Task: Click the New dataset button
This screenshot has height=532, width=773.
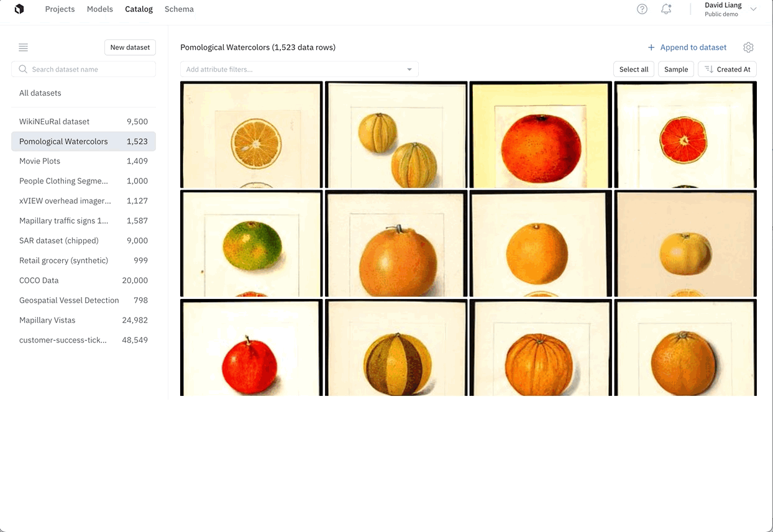Action: click(130, 47)
